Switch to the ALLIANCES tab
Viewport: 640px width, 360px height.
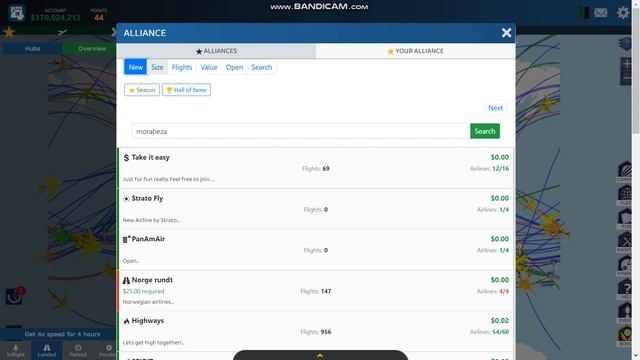[x=216, y=51]
